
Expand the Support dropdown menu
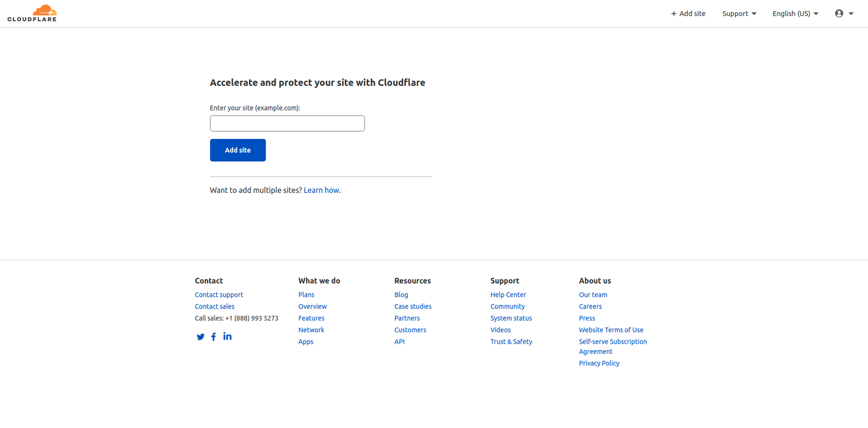tap(739, 14)
